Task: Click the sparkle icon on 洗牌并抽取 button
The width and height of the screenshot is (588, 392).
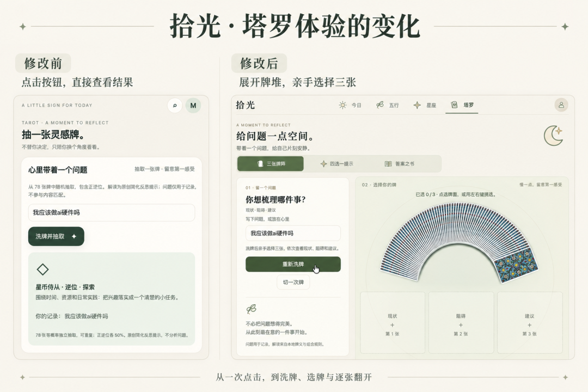Action: 74,236
